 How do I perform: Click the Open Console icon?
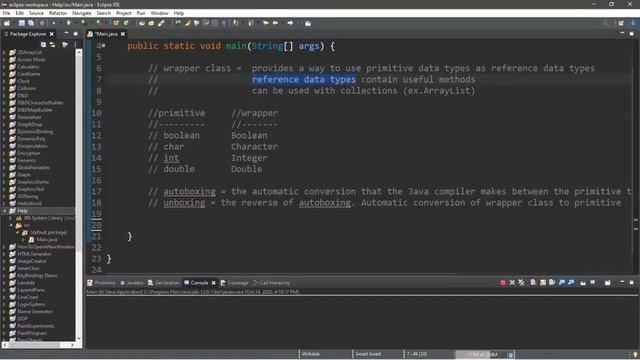[x=608, y=282]
